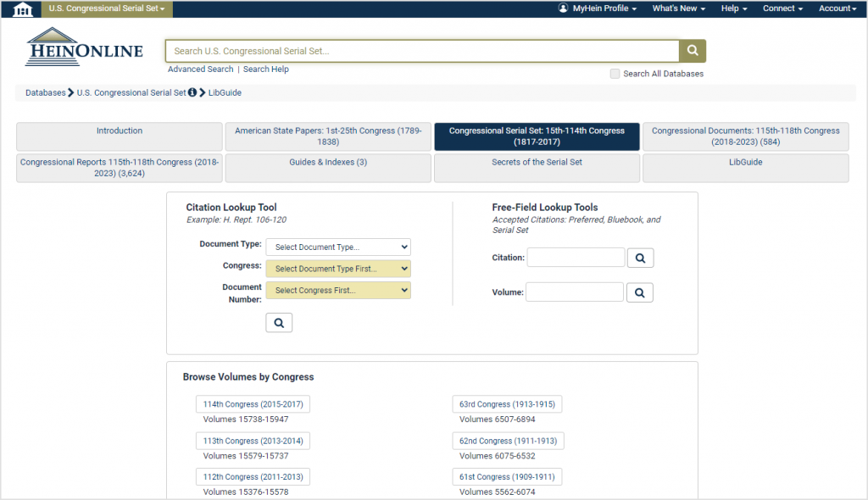Open 63rd Congress (1913-1915) volumes
Screen dimensions: 868x500
507,404
